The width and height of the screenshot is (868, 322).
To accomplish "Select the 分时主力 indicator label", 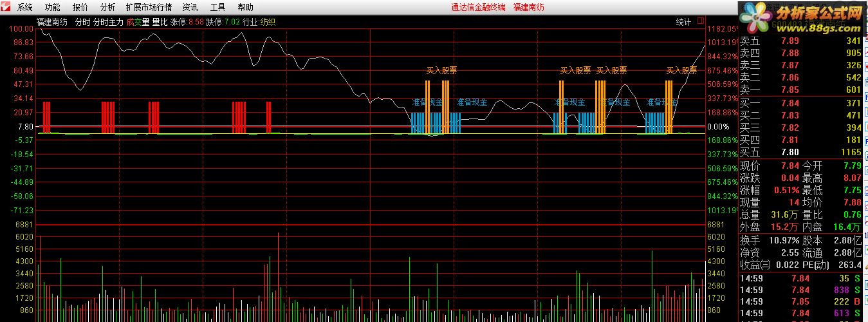I will [108, 22].
